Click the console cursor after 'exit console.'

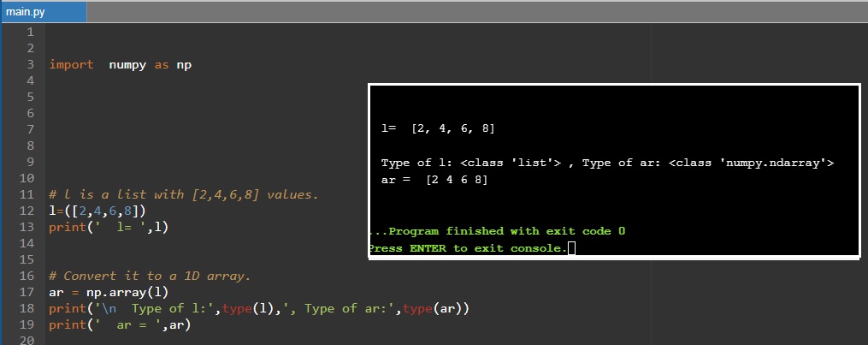571,248
